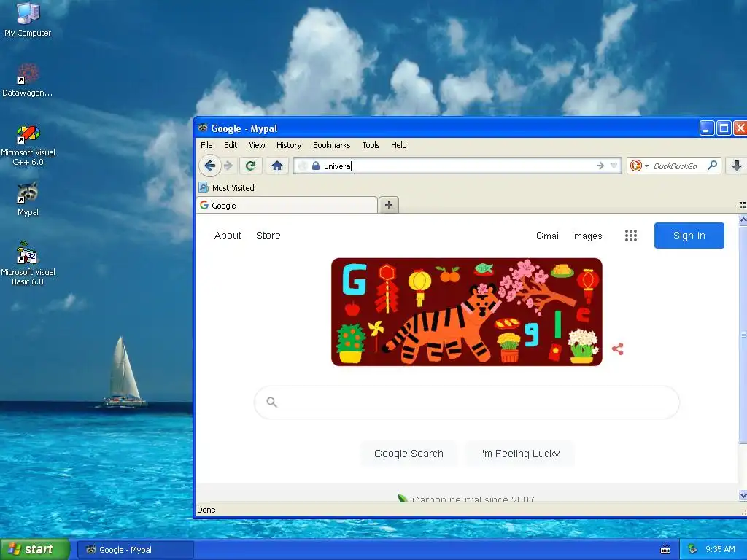Minimize the Mypal browser window
The width and height of the screenshot is (747, 560).
pos(706,128)
